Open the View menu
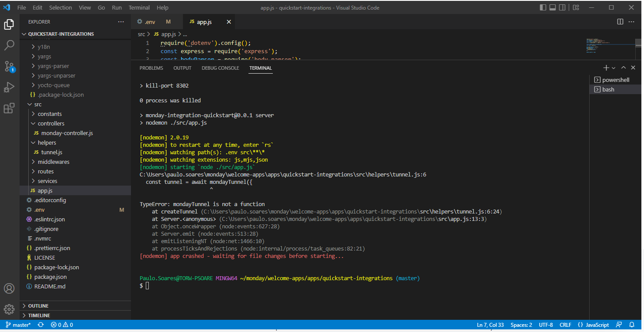This screenshot has height=332, width=644. tap(85, 7)
